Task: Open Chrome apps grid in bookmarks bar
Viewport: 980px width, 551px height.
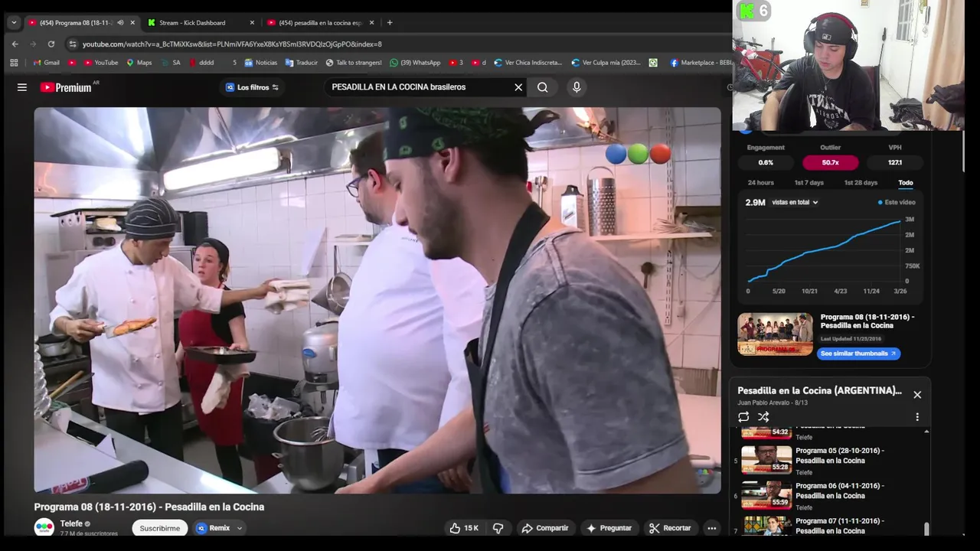Action: [x=14, y=63]
